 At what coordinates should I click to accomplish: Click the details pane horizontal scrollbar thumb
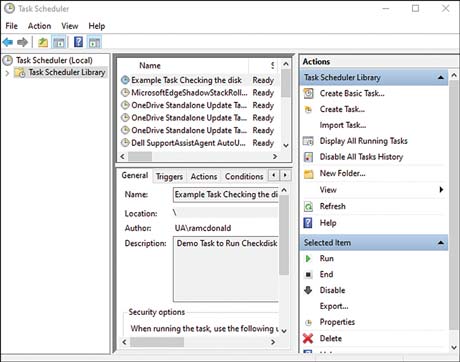(157, 342)
